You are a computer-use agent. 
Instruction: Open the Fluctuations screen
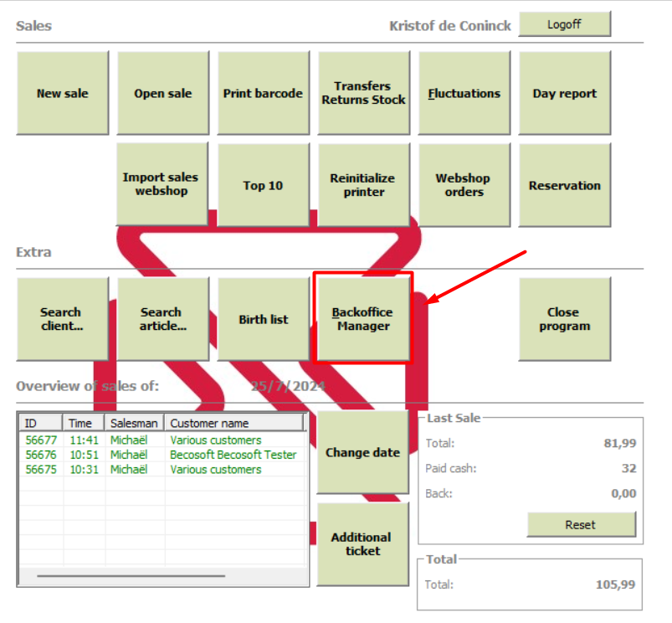[x=464, y=93]
